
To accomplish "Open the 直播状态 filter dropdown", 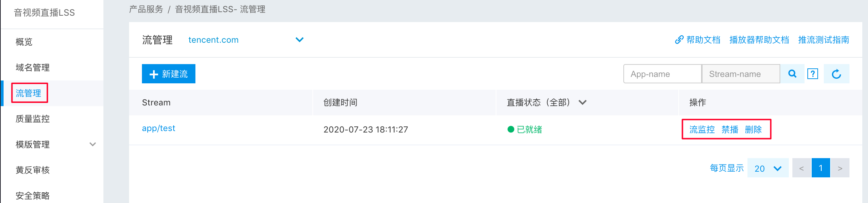I will pos(582,103).
